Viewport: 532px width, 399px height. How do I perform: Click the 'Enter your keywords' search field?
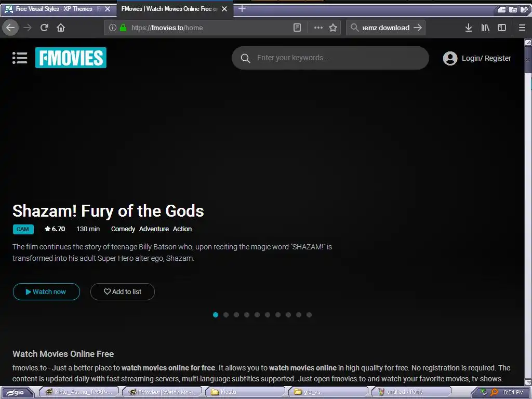[x=330, y=58]
